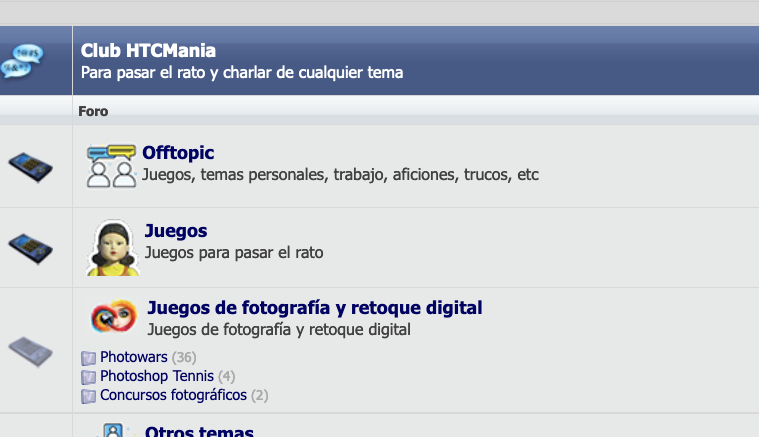The height and width of the screenshot is (437, 759).
Task: Open the Offtopic forum
Action: point(178,153)
